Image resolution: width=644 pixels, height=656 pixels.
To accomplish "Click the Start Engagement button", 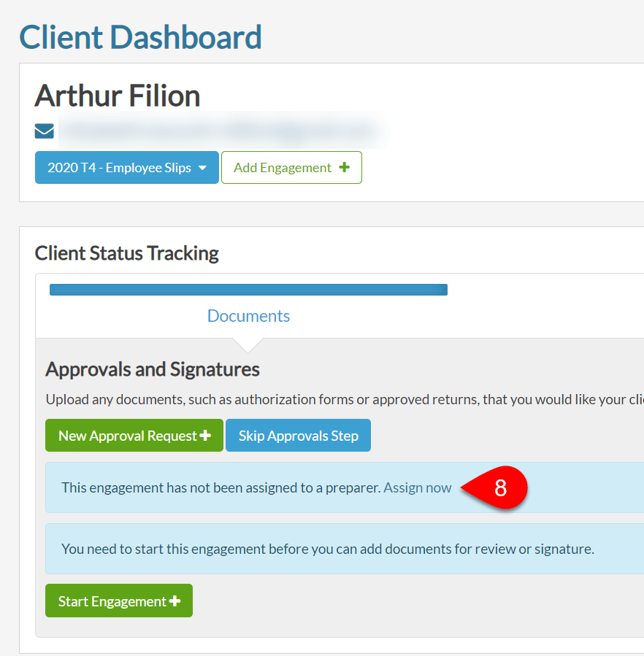I will click(119, 601).
